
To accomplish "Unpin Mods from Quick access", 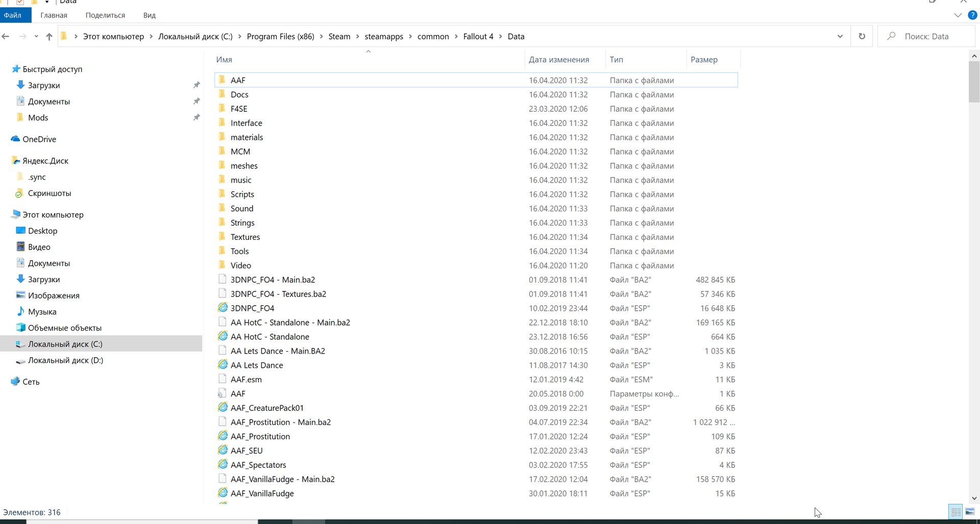I will [197, 117].
